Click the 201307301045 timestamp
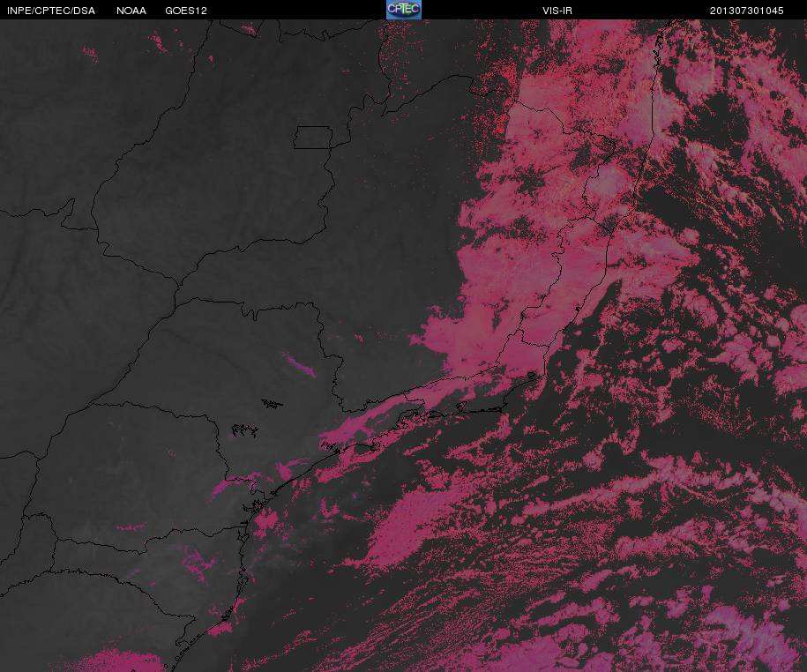The height and width of the screenshot is (672, 807). [747, 11]
